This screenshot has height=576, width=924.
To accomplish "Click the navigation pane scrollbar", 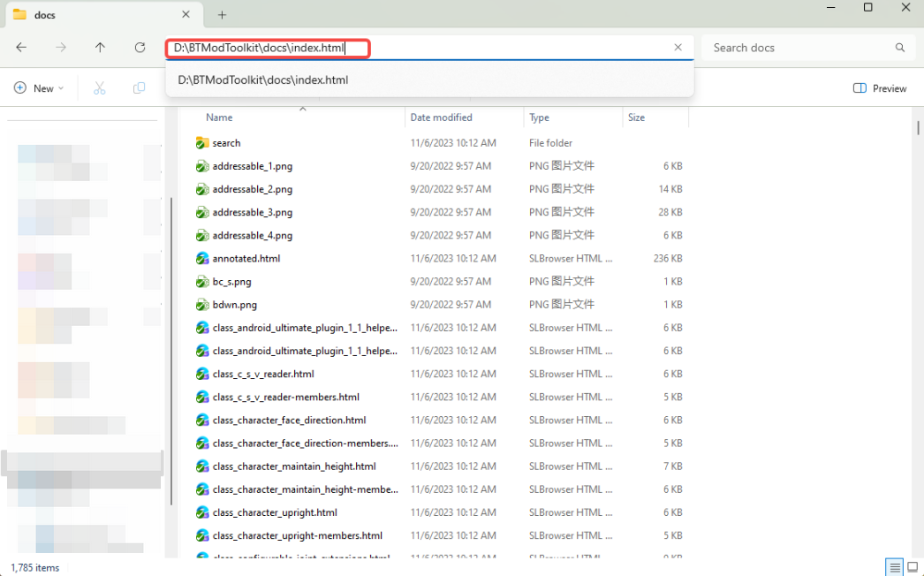I will pos(170,351).
